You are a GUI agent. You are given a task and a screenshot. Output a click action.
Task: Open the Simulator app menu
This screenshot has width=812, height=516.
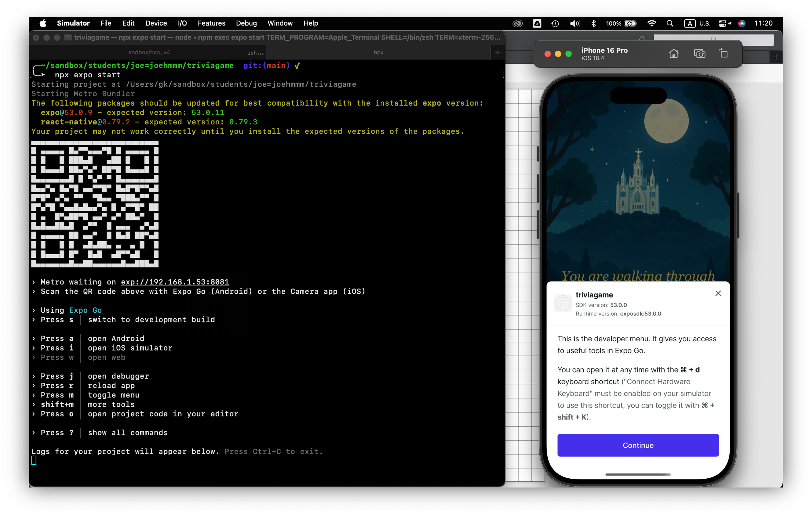point(73,23)
